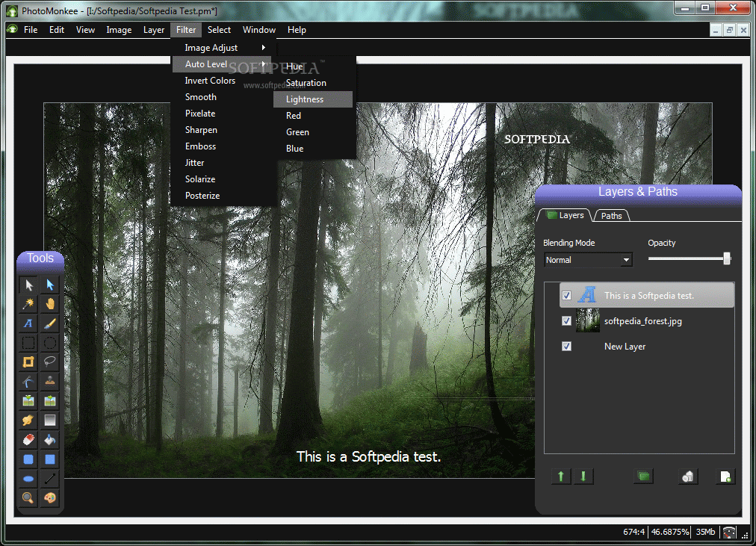Select the square rectangle shape tool
The width and height of the screenshot is (756, 546).
(x=49, y=459)
